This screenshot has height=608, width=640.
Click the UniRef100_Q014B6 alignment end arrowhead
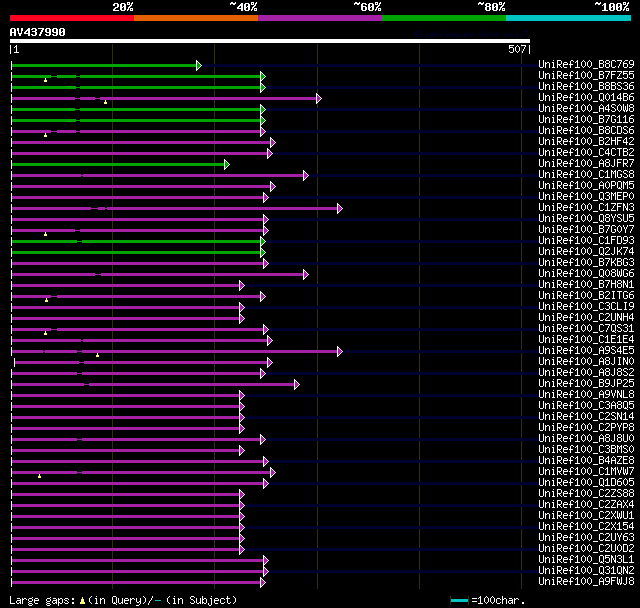click(x=319, y=98)
